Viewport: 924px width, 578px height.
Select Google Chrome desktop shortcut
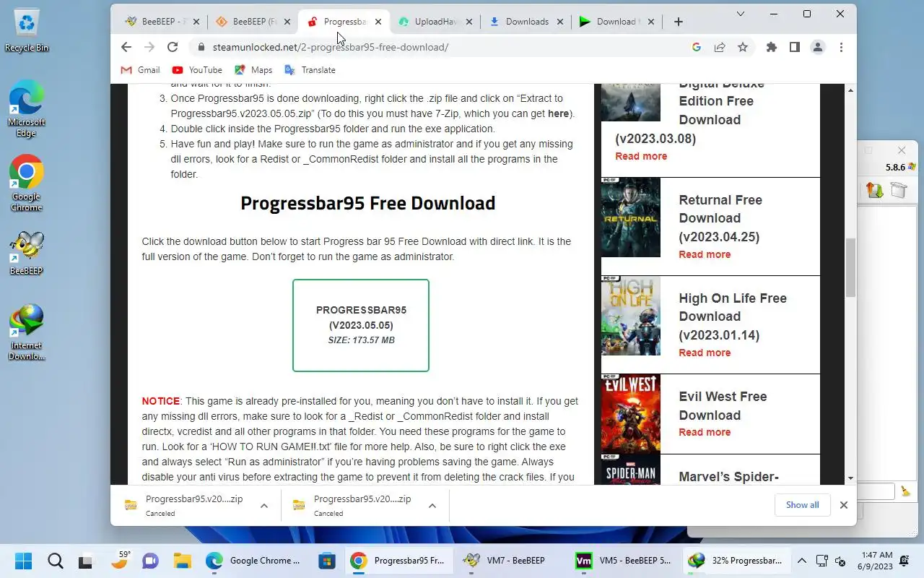tap(27, 183)
